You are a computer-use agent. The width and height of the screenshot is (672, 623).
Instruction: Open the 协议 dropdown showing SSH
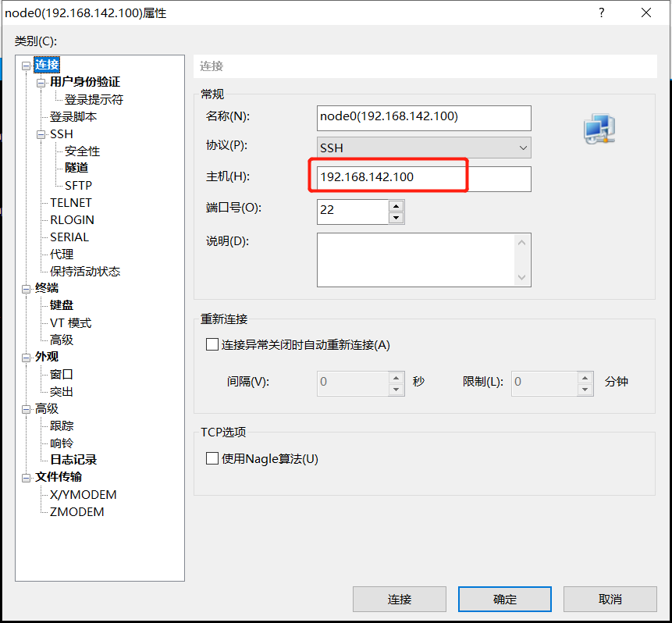click(x=522, y=147)
